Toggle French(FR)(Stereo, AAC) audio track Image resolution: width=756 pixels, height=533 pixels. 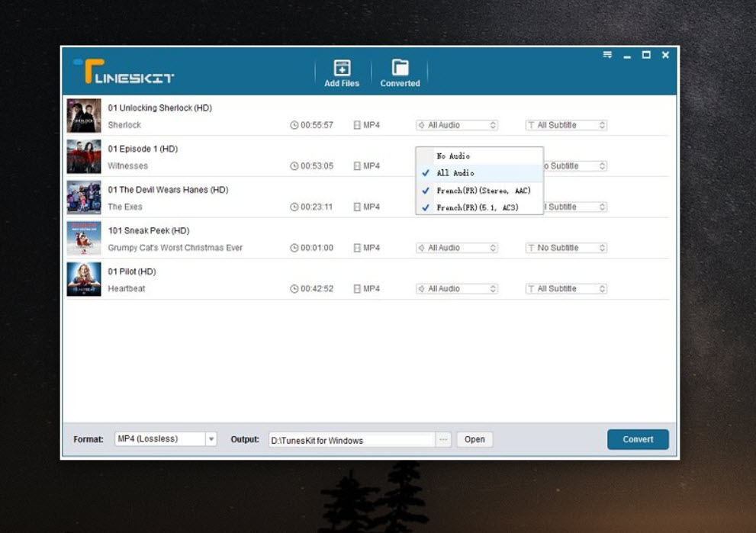[x=479, y=191]
